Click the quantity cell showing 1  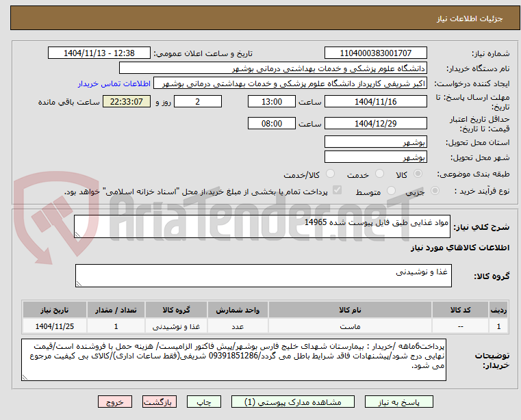click(x=116, y=326)
